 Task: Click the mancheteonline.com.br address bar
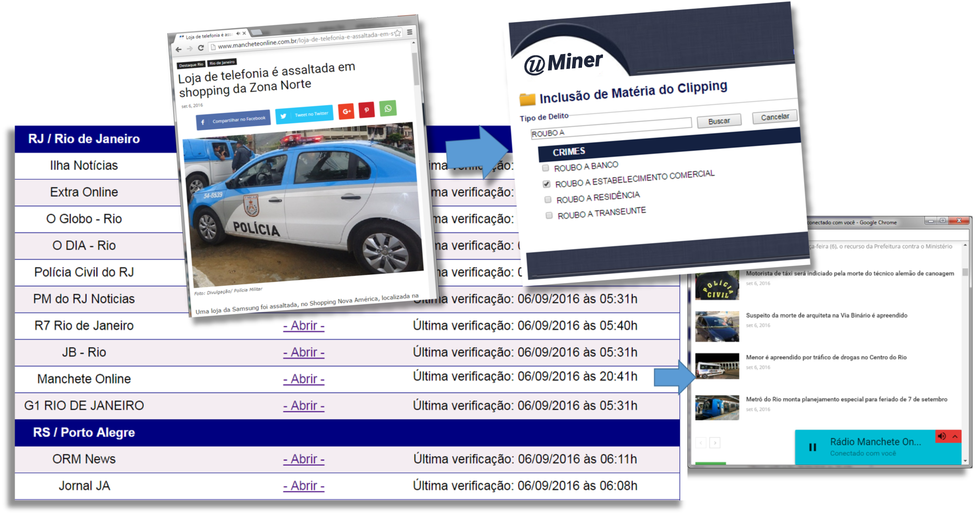305,40
